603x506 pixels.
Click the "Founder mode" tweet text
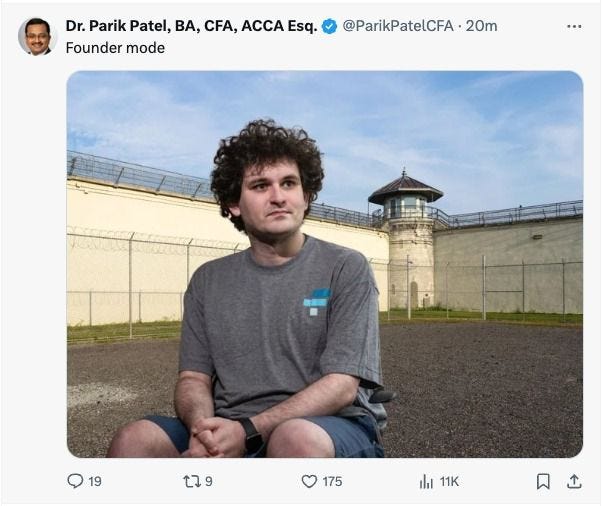(115, 48)
